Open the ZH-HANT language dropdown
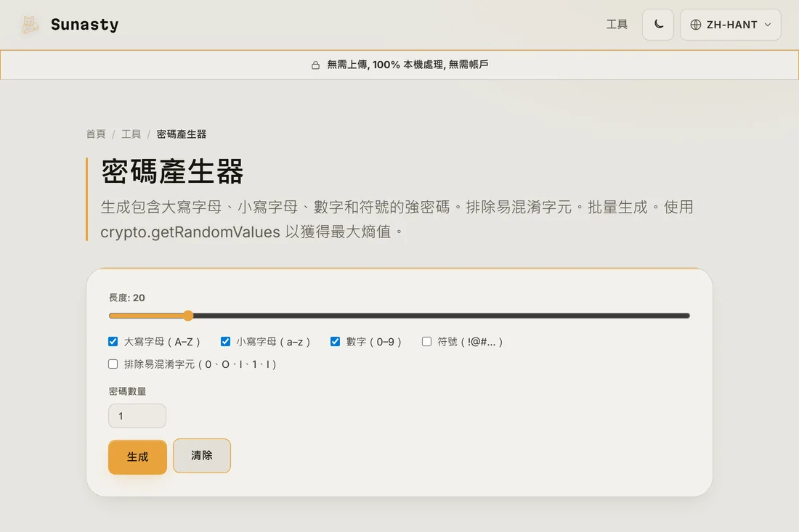799x532 pixels. pos(730,25)
